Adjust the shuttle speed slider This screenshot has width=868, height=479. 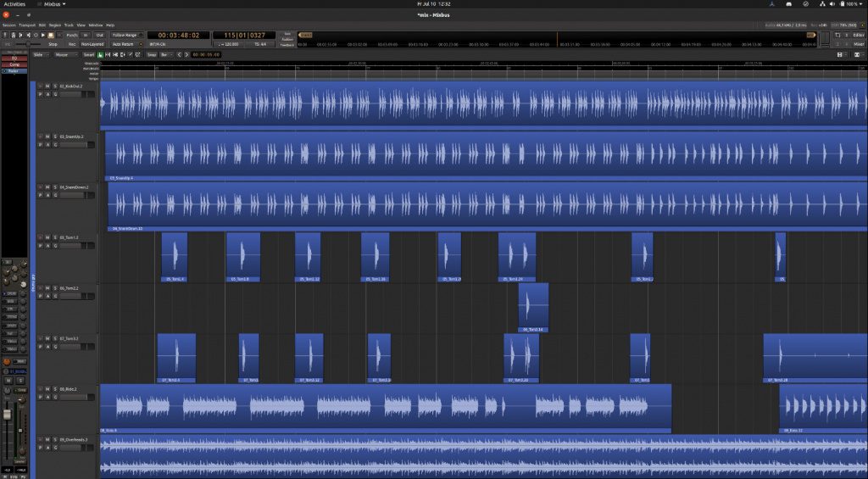[28, 44]
